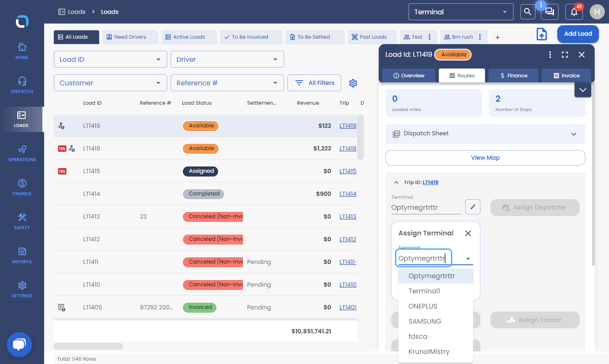The image size is (609, 364).
Task: Open Operations from the sidebar
Action: coord(22,153)
